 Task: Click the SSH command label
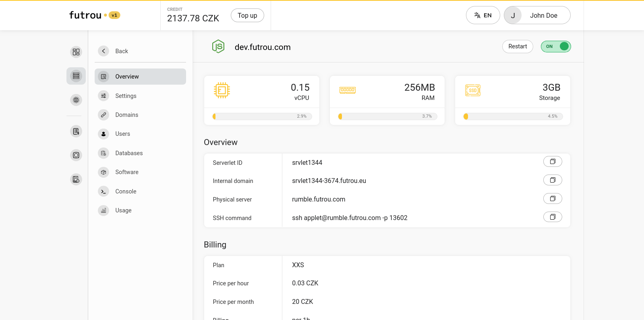[232, 218]
